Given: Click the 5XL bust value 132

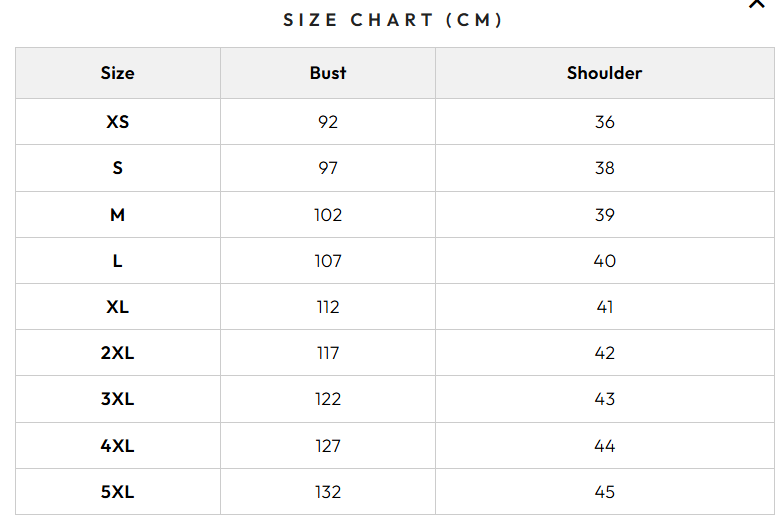Looking at the screenshot, I should click(x=328, y=492).
